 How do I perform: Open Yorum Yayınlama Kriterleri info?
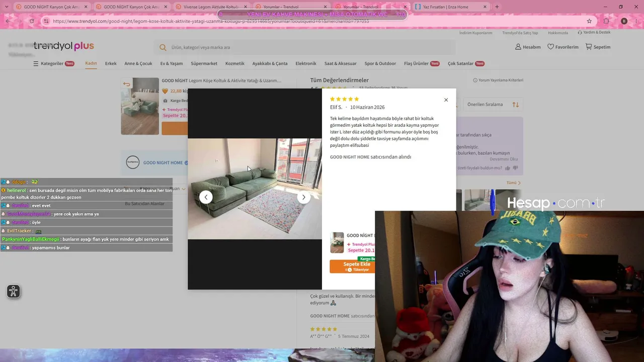click(x=498, y=80)
